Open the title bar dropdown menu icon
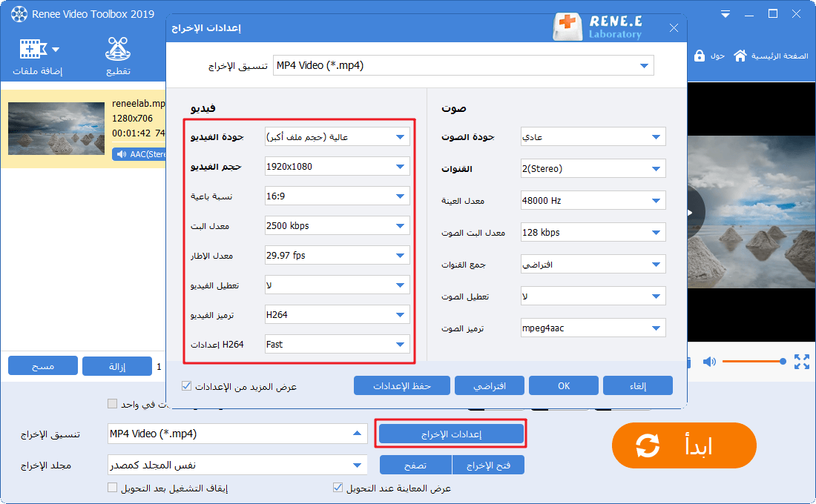Viewport: 816px width, 504px height. [x=725, y=14]
